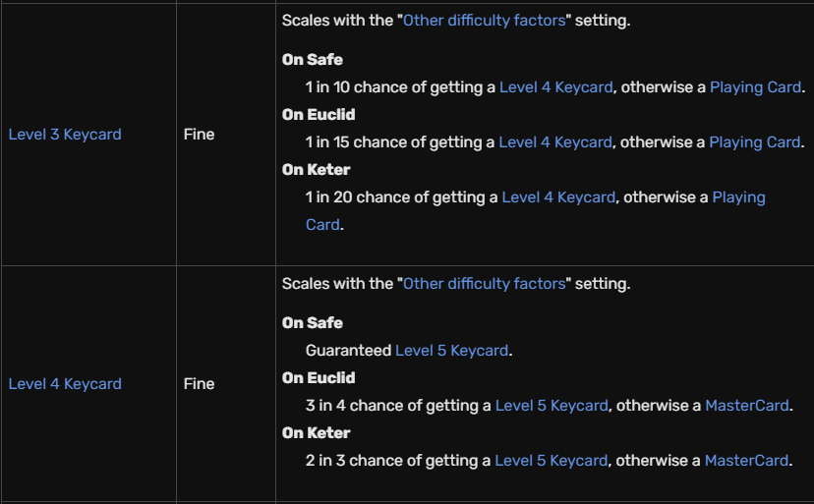Open the Level 3 Keycard item link in the first column
814x504 pixels.
point(65,135)
